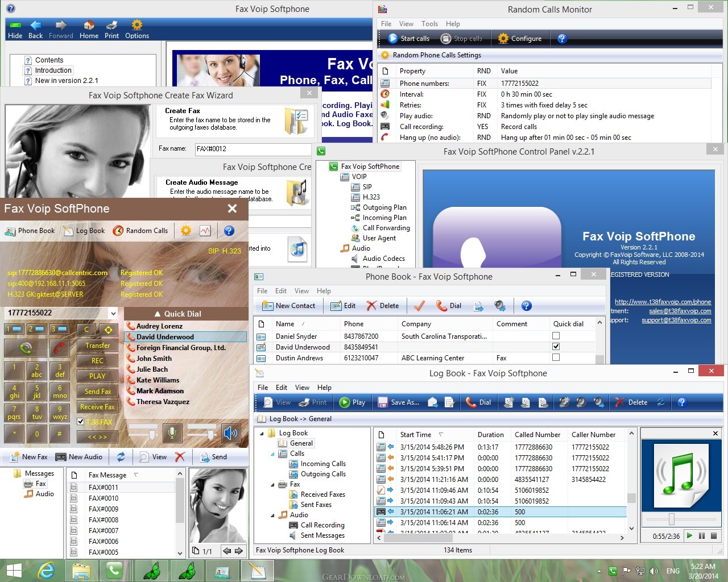Image resolution: width=728 pixels, height=582 pixels.
Task: Click Options in Fax Voip help viewer
Action: (x=137, y=30)
